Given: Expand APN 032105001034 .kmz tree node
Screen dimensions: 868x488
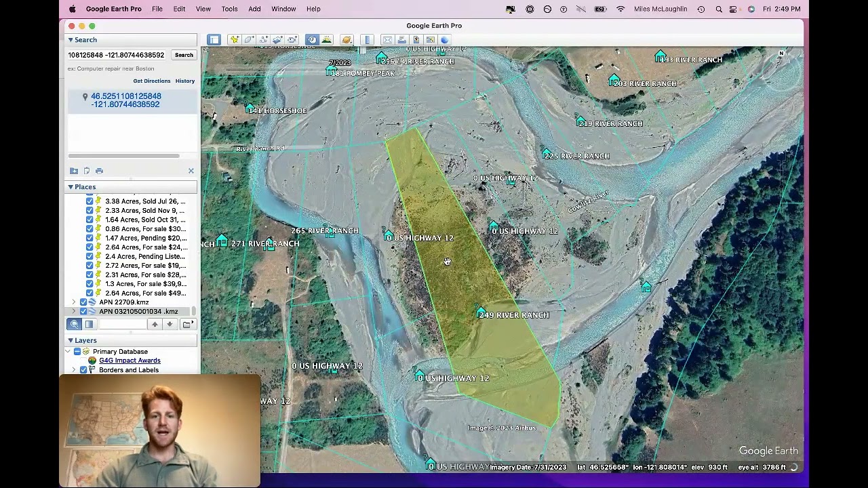Looking at the screenshot, I should 74,312.
